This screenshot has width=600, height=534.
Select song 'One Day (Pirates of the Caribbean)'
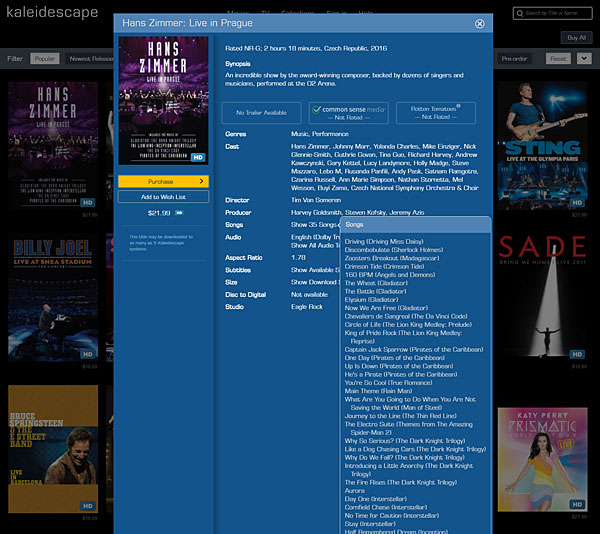click(395, 358)
